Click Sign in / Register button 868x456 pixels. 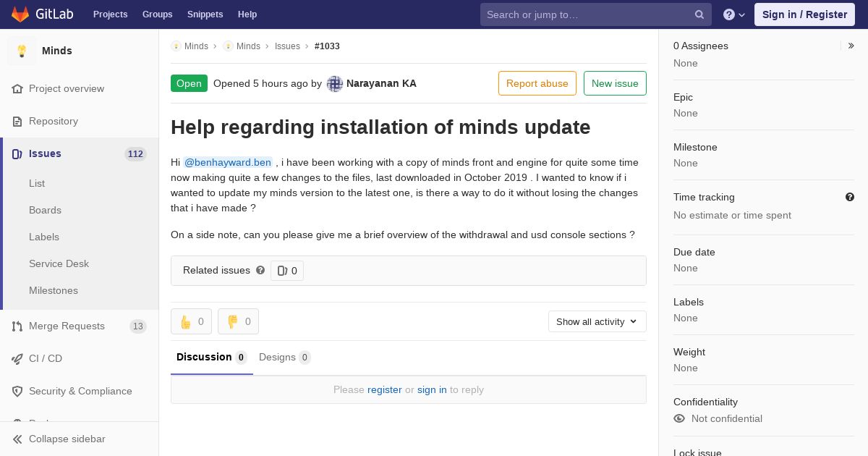pyautogui.click(x=804, y=14)
